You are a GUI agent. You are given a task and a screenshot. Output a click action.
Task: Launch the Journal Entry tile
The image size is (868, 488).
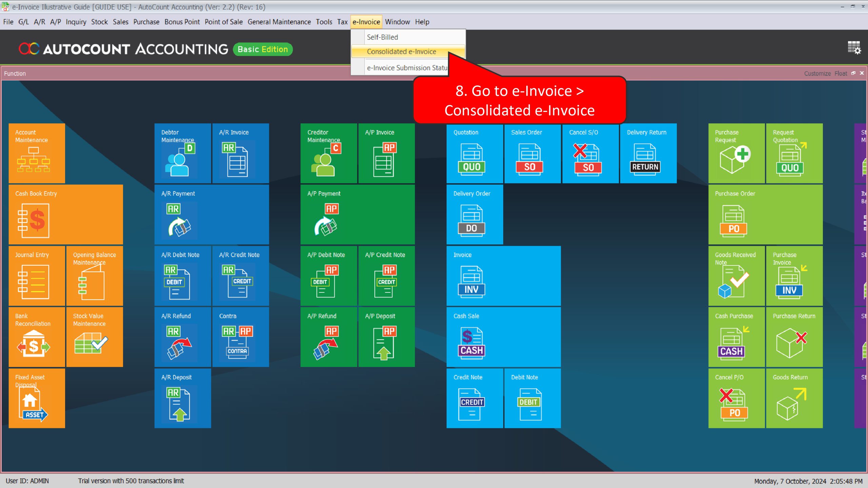coord(37,276)
